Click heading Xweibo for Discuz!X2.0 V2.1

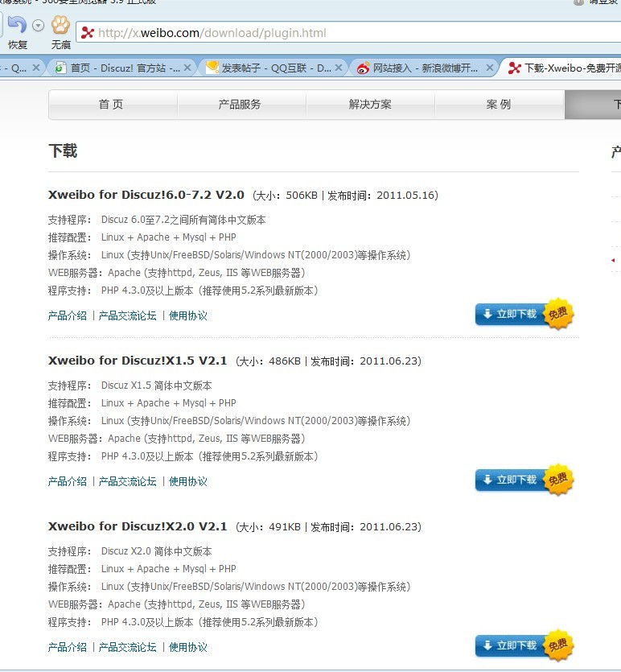tap(138, 526)
